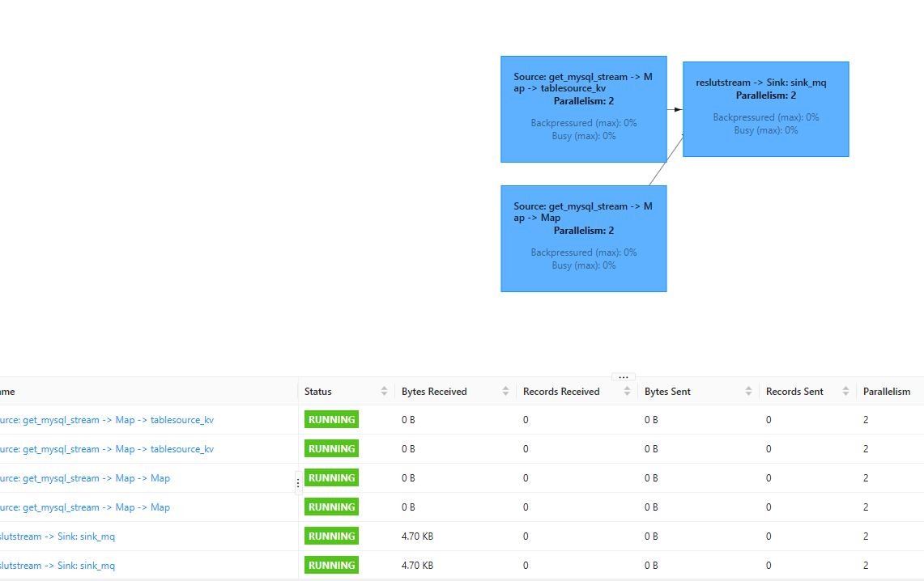Sort by Bytes Sent arrows icon

[747, 392]
